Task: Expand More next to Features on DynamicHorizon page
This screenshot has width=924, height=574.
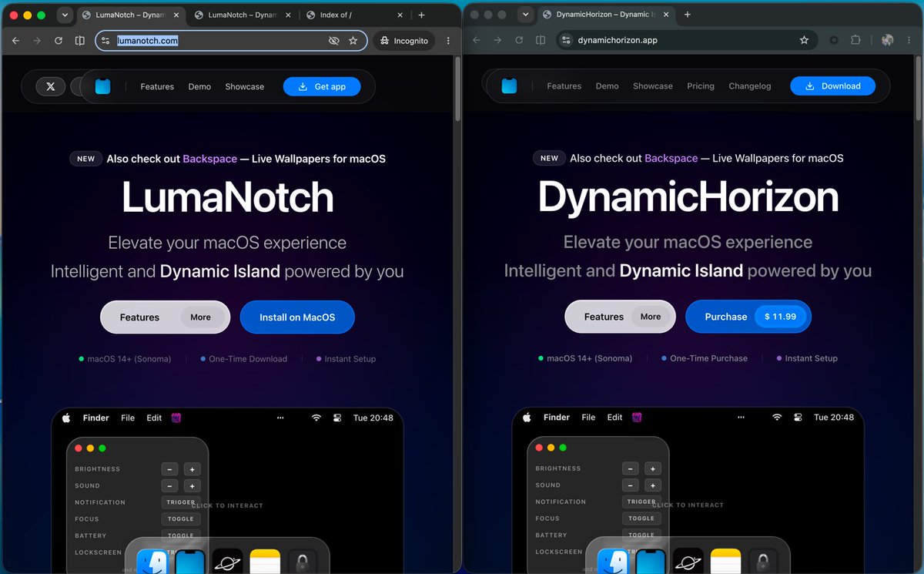Action: [651, 317]
